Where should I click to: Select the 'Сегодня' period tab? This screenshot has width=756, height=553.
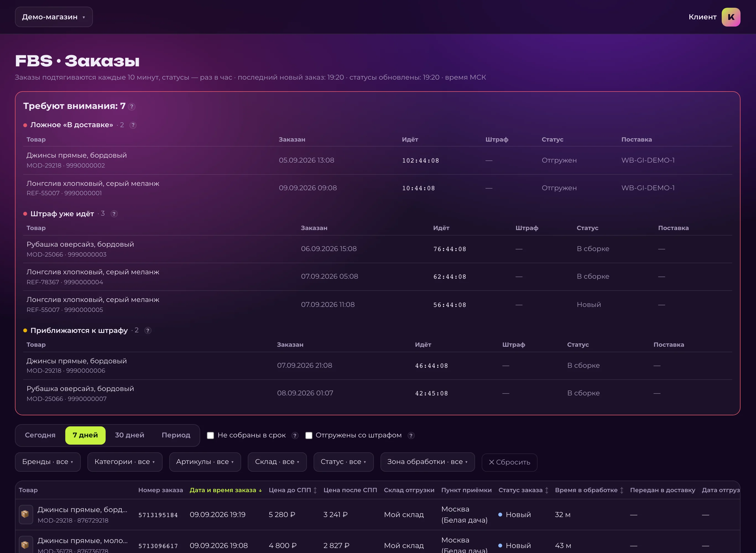40,435
